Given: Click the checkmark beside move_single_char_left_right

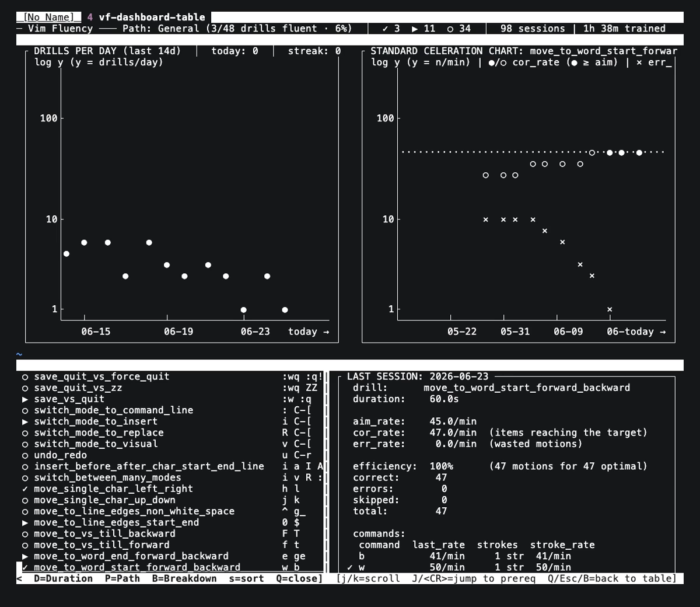Looking at the screenshot, I should (25, 489).
